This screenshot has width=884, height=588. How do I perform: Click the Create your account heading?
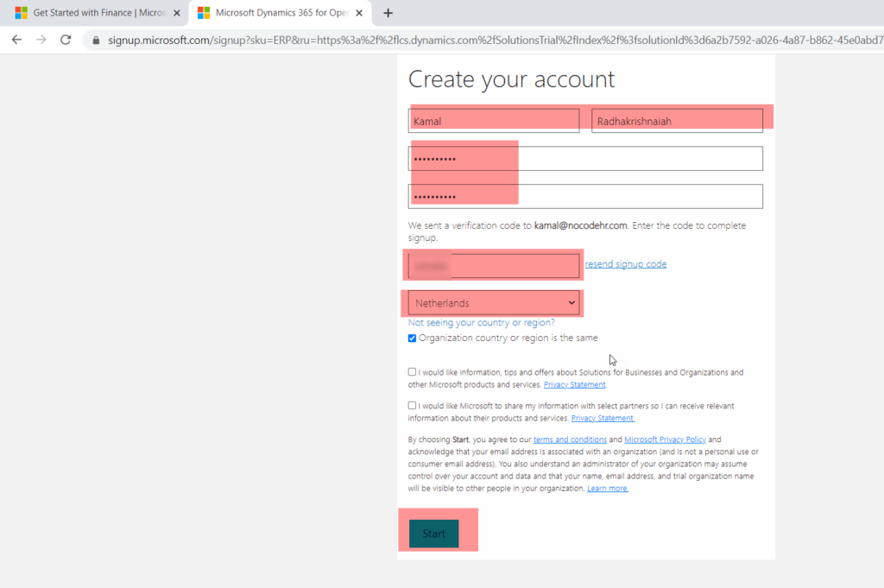point(511,79)
